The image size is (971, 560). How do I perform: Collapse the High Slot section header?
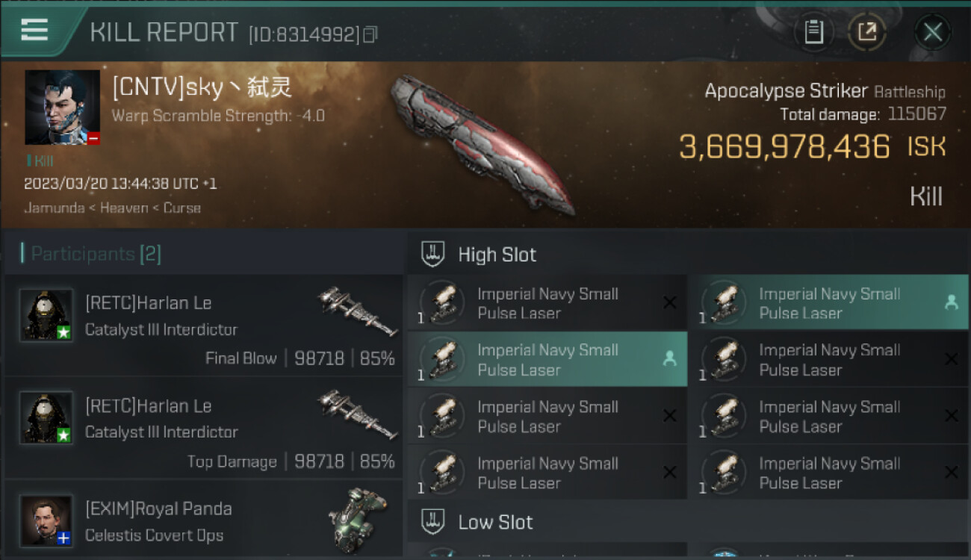pyautogui.click(x=497, y=255)
